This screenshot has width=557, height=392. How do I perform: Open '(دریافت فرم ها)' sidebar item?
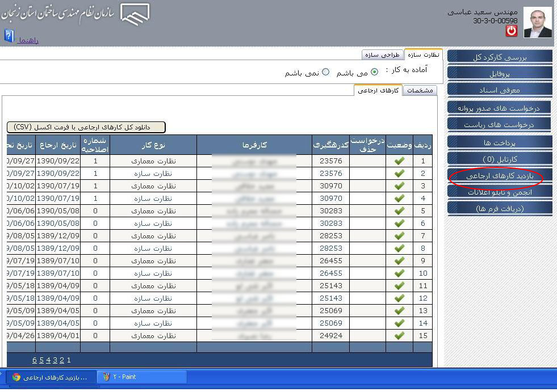(500, 208)
